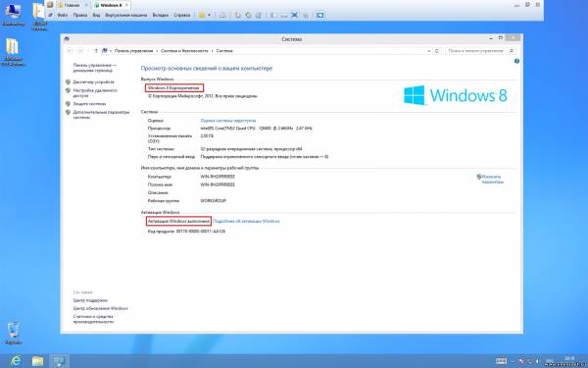Click the WORKGROUP value text
The height and width of the screenshot is (368, 588).
click(214, 201)
